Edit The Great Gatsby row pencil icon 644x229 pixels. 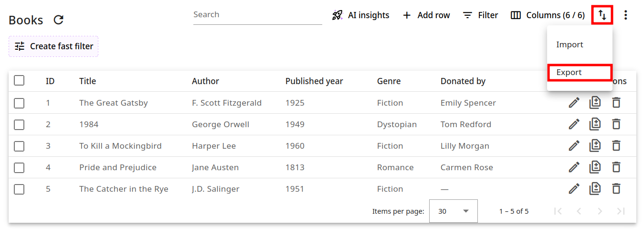(574, 103)
